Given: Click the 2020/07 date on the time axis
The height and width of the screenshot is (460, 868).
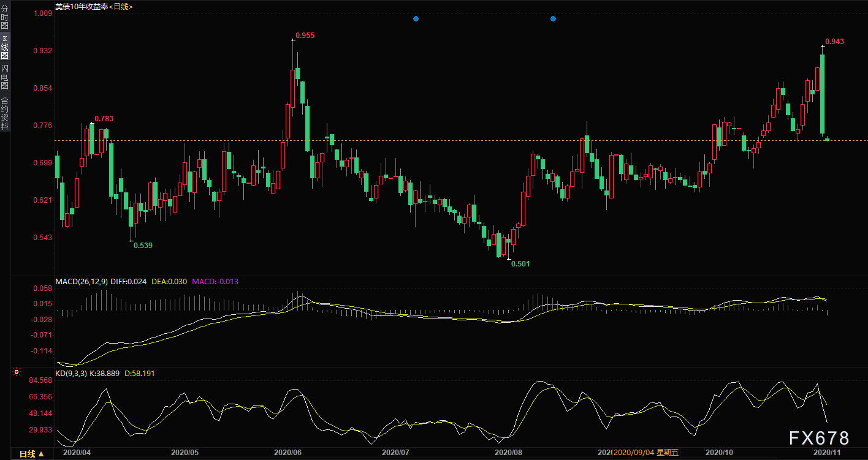Looking at the screenshot, I should click(x=395, y=453).
